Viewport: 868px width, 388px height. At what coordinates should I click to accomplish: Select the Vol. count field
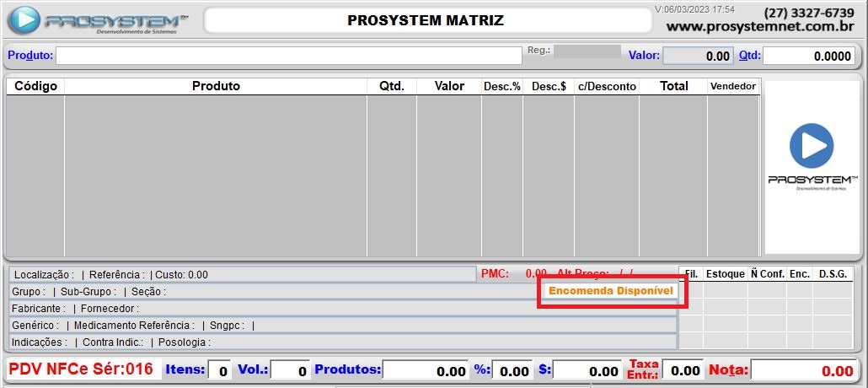(x=290, y=371)
